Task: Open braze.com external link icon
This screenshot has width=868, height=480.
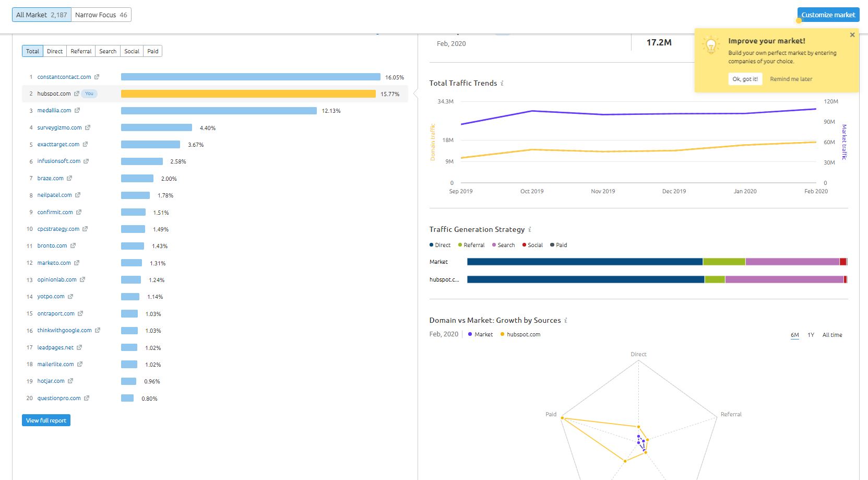Action: [x=69, y=178]
